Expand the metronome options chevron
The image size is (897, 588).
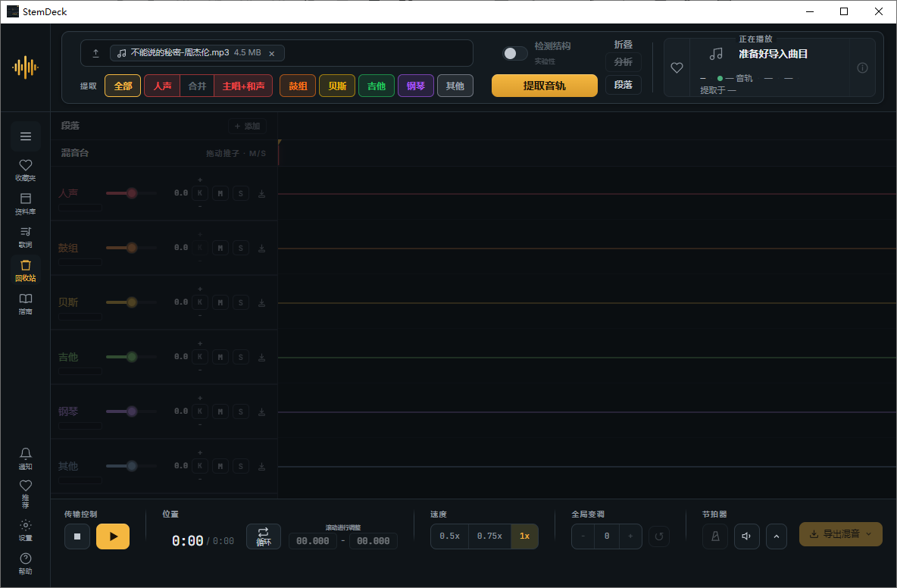pos(777,536)
